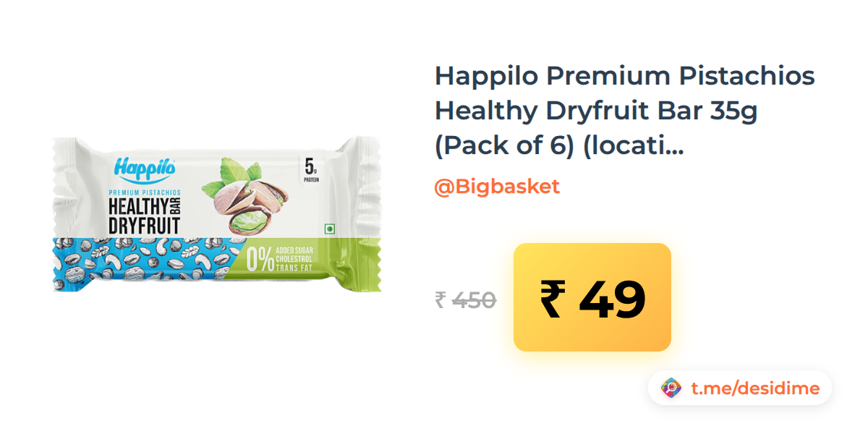Image resolution: width=868 pixels, height=434 pixels.
Task: Click the Happilo Premium Pistachios product title
Action: [625, 111]
